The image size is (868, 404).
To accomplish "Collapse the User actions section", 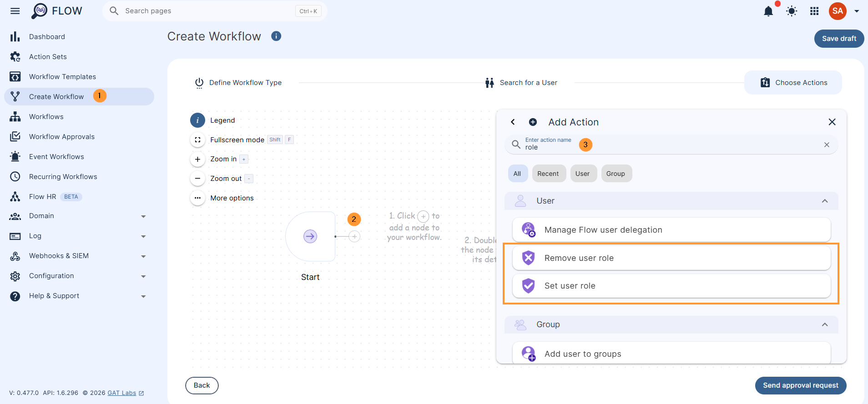I will tap(825, 201).
